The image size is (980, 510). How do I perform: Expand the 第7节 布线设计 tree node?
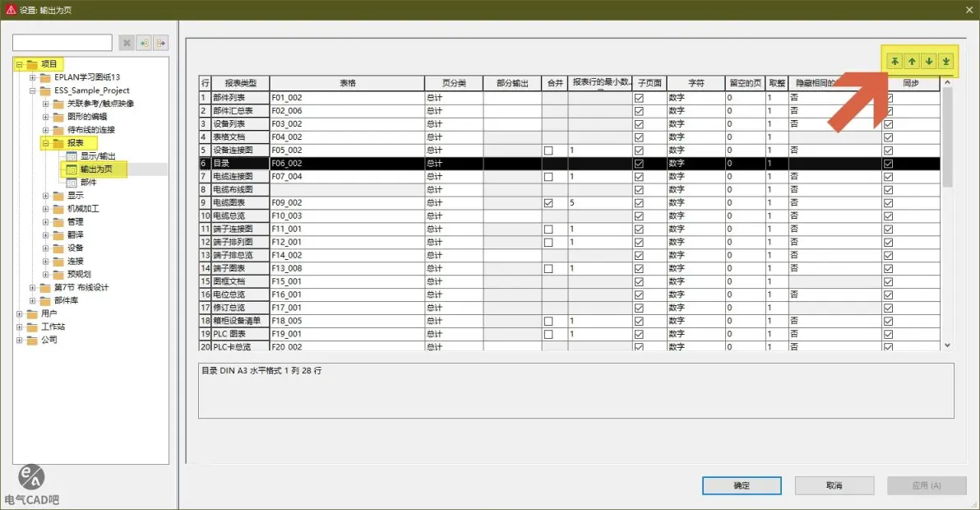pyautogui.click(x=33, y=288)
